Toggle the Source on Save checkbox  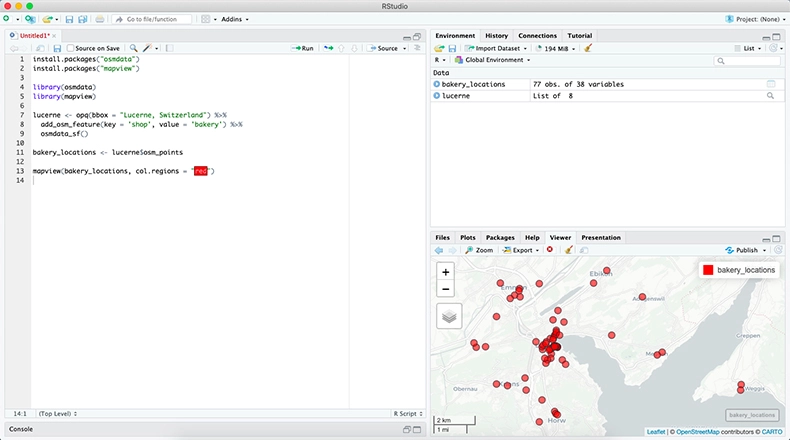[x=71, y=48]
